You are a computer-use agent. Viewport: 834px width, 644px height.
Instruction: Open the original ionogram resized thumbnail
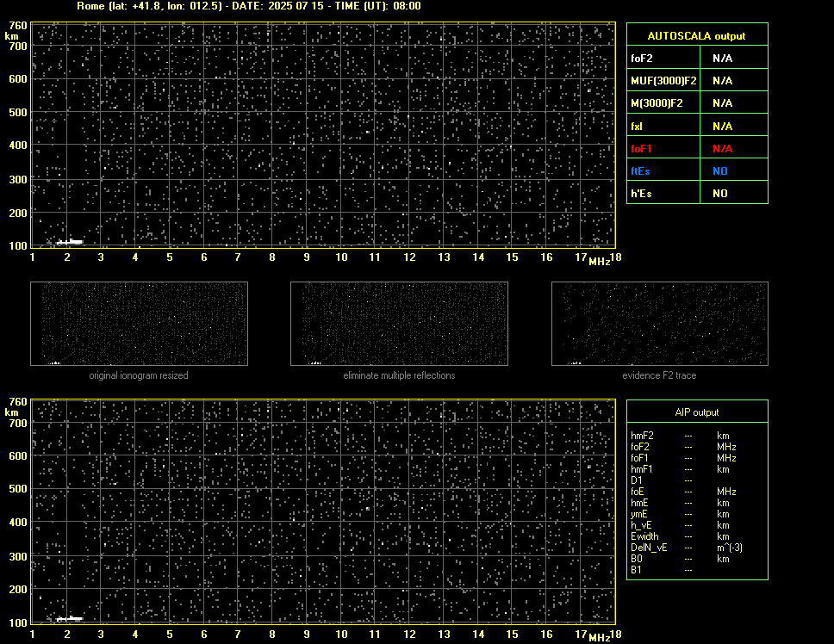[139, 324]
